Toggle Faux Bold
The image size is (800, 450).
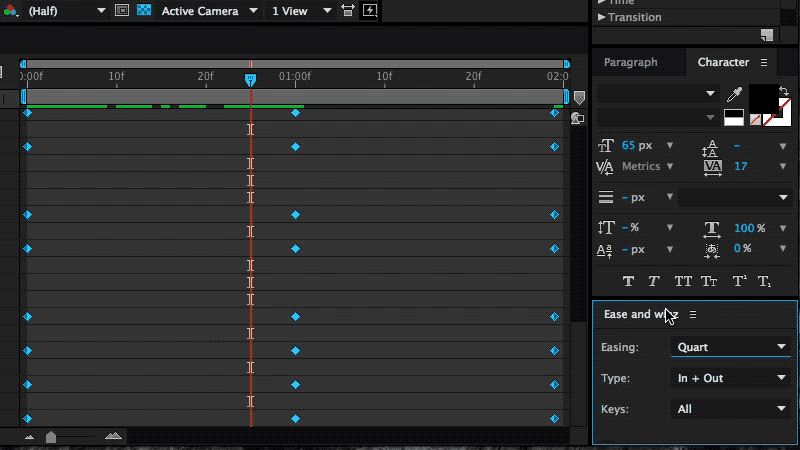click(629, 281)
